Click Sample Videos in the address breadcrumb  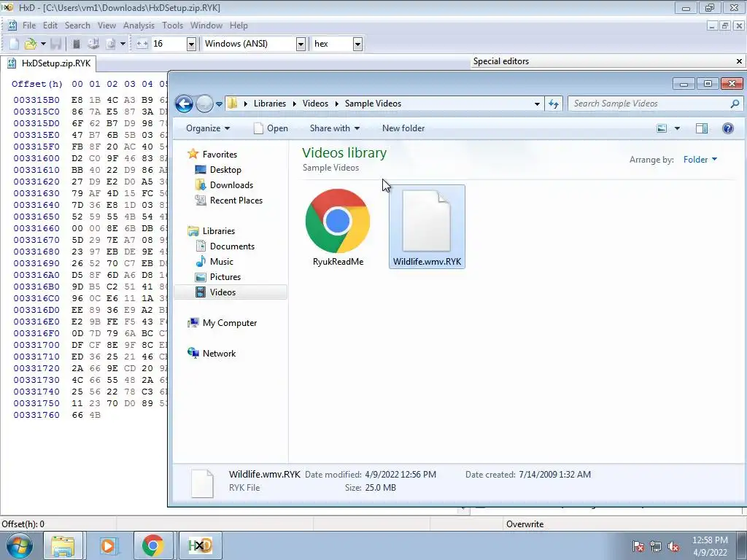tap(373, 104)
